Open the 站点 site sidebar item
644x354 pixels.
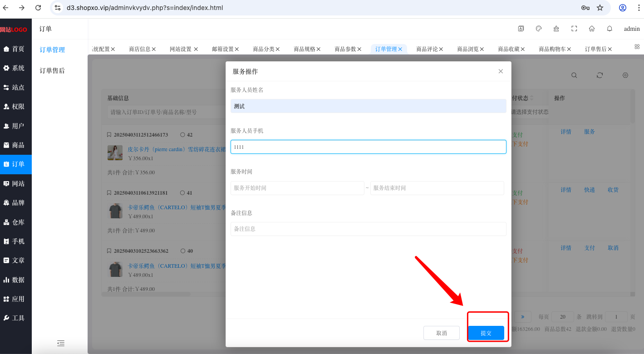click(x=15, y=87)
